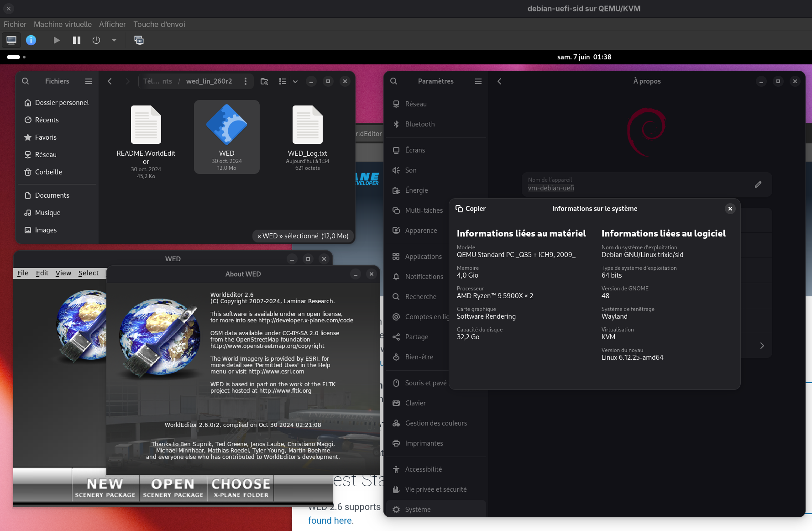The image size is (812, 531).
Task: Toggle list view in Fichiers
Action: pyautogui.click(x=283, y=81)
